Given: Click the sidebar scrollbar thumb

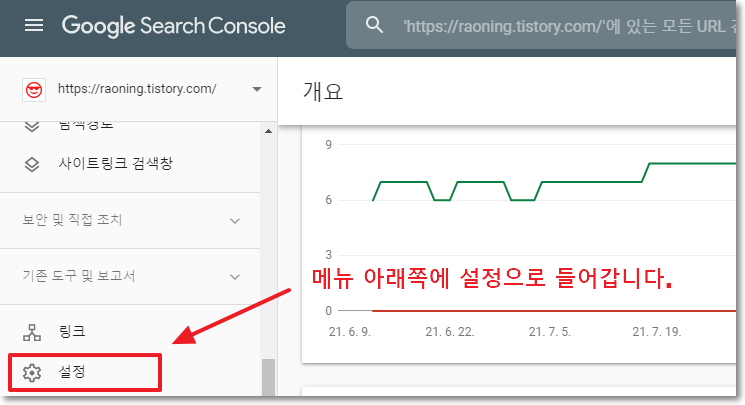Looking at the screenshot, I should [x=268, y=377].
